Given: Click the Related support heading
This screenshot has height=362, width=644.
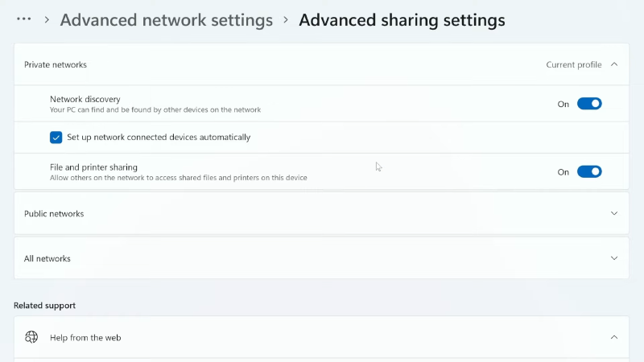Looking at the screenshot, I should pyautogui.click(x=44, y=306).
